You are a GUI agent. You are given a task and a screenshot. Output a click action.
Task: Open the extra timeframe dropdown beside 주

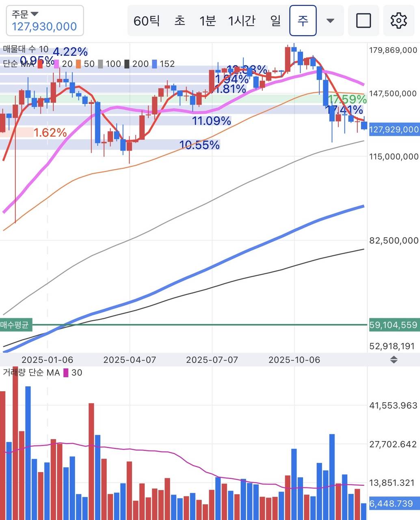[331, 20]
